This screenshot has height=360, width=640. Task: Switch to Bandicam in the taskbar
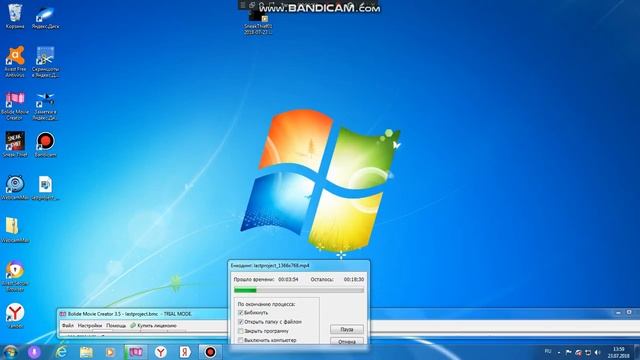210,352
